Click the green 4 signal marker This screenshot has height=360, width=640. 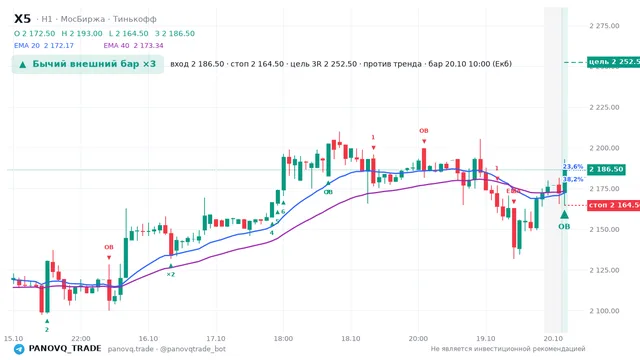click(x=271, y=233)
